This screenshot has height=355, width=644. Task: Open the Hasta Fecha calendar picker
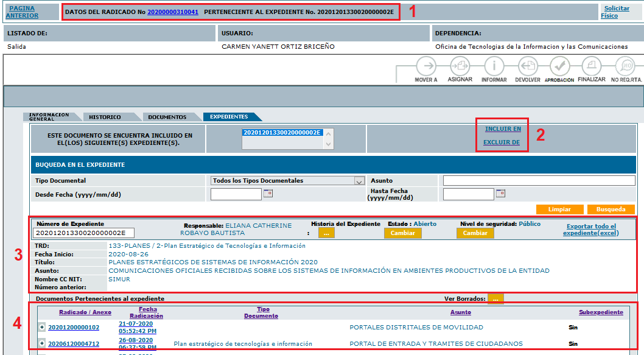500,193
